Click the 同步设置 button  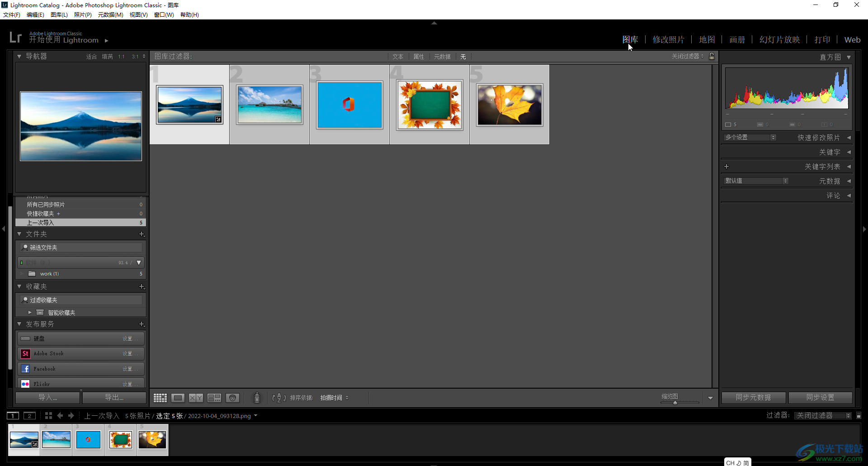click(820, 397)
